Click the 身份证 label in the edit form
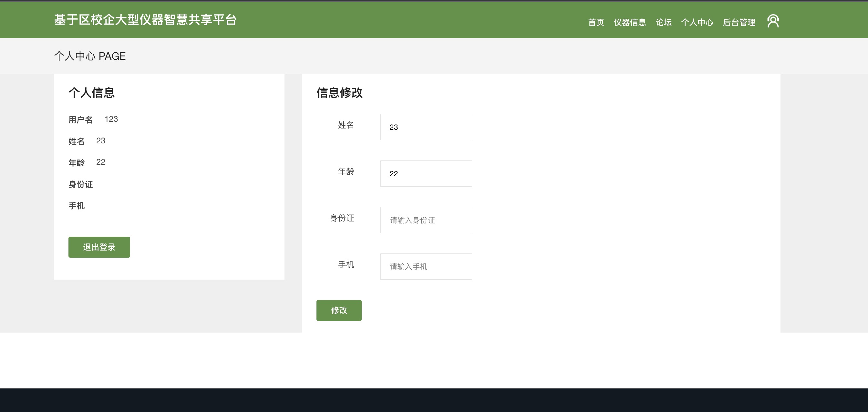Screen dimensions: 868x412 [342, 218]
